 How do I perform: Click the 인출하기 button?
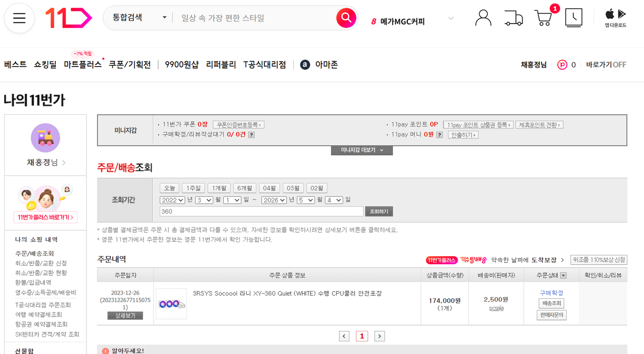point(463,135)
